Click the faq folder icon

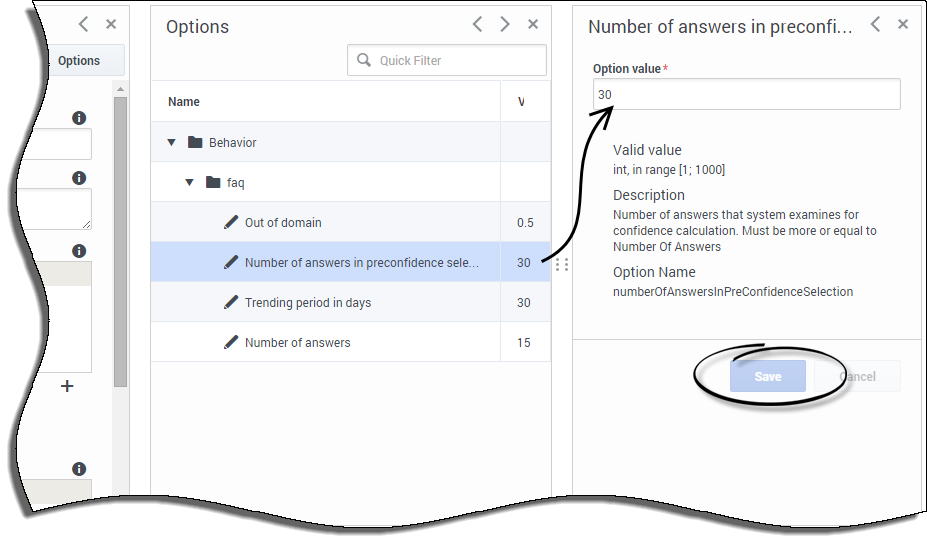(213, 182)
